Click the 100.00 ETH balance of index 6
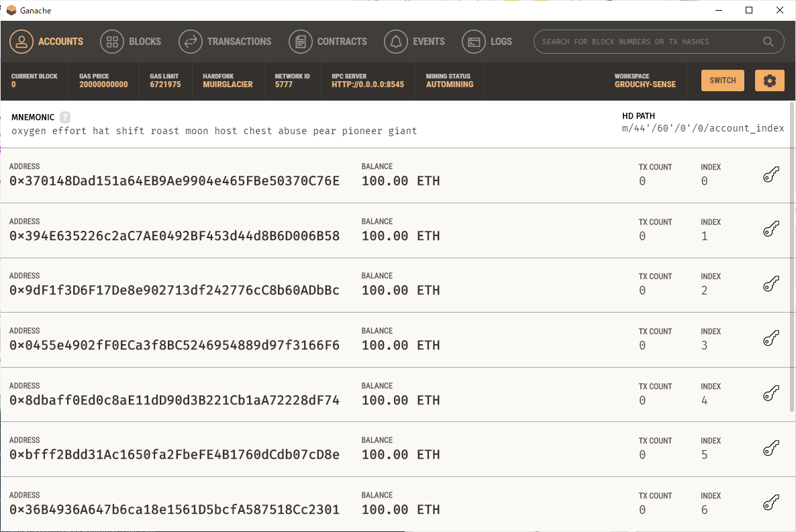Viewport: 796px width, 532px height. (x=401, y=510)
